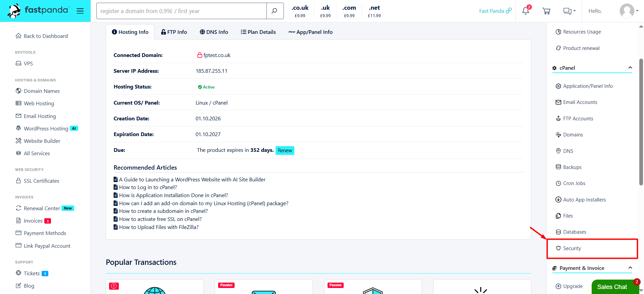The width and height of the screenshot is (644, 294).
Task: Toggle the hamburger sidebar menu
Action: point(80,11)
